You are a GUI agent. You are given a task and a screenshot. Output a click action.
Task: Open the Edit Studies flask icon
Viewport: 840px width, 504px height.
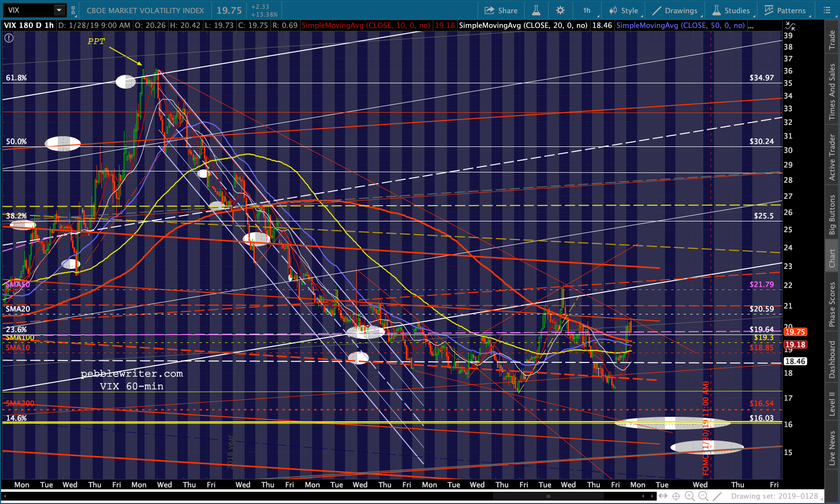pos(536,10)
